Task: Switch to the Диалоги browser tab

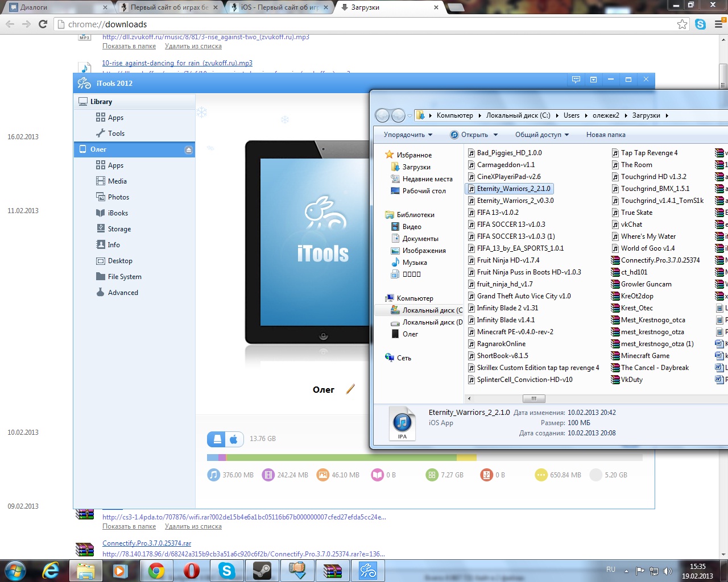Action: (57, 7)
